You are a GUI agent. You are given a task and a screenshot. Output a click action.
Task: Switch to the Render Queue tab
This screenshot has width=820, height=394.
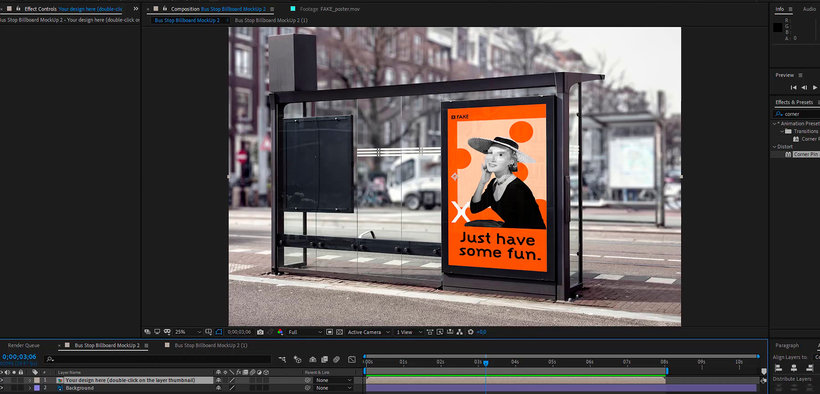(x=24, y=345)
